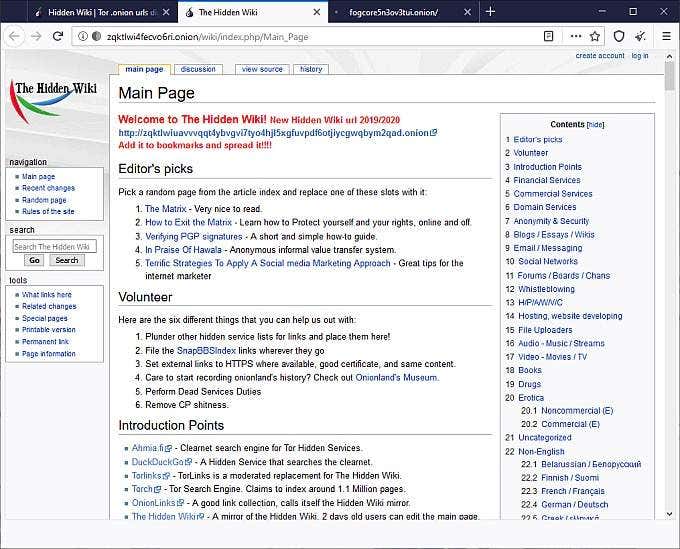This screenshot has width=680, height=549.
Task: Switch to the discussion tab
Action: tap(198, 69)
